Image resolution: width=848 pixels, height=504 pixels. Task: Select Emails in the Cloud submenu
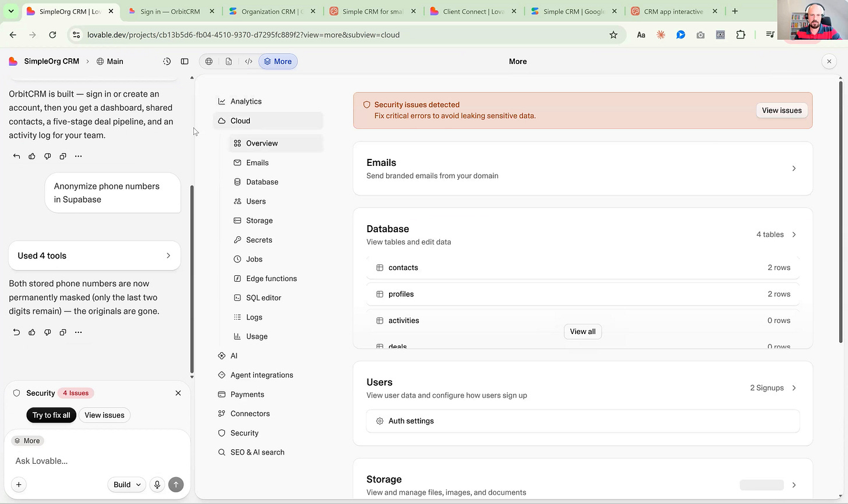point(276,163)
